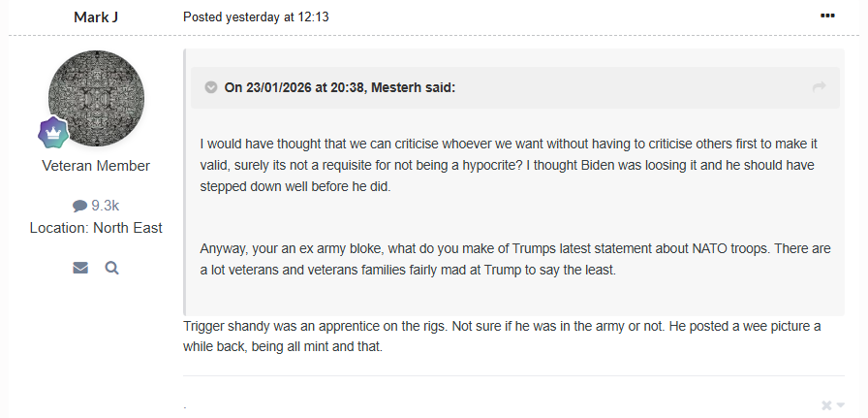The width and height of the screenshot is (868, 418).
Task: Click the grey X signature icon
Action: 826,405
